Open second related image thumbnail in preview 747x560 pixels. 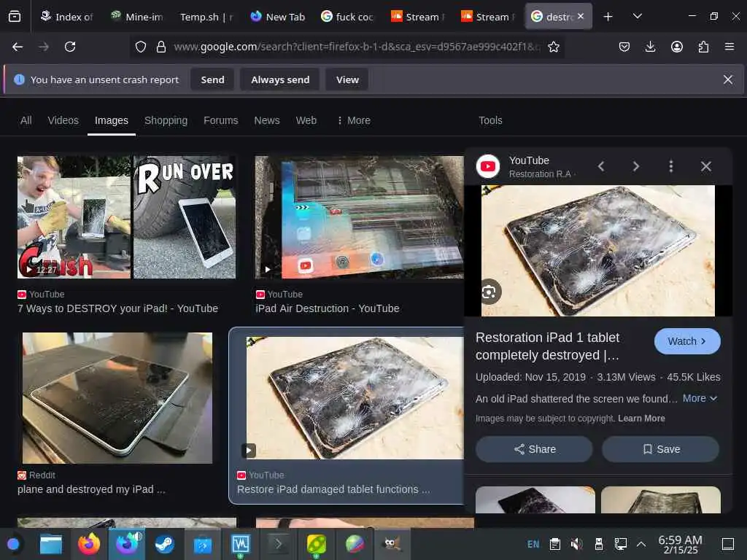(x=661, y=499)
